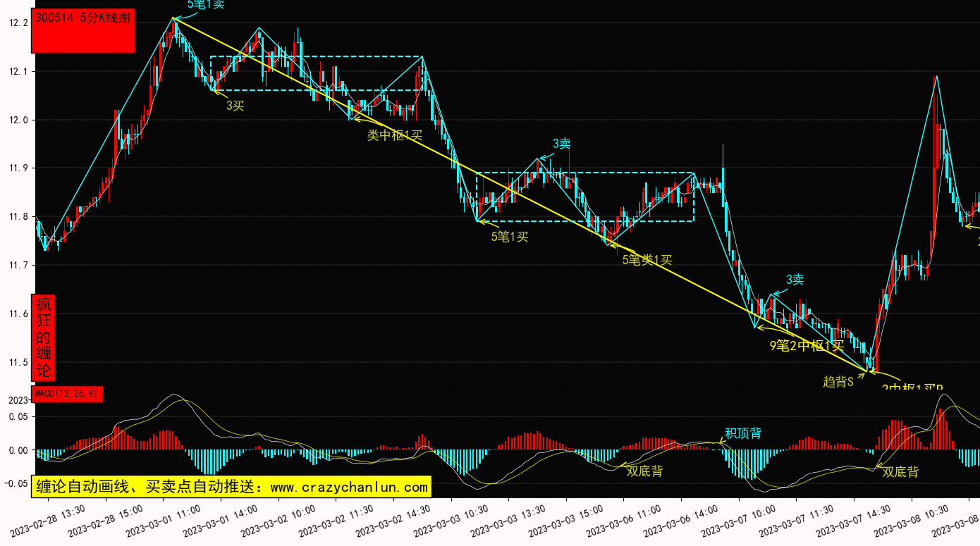
Task: Click the 11.5 price level on y-axis
Action: (x=18, y=363)
